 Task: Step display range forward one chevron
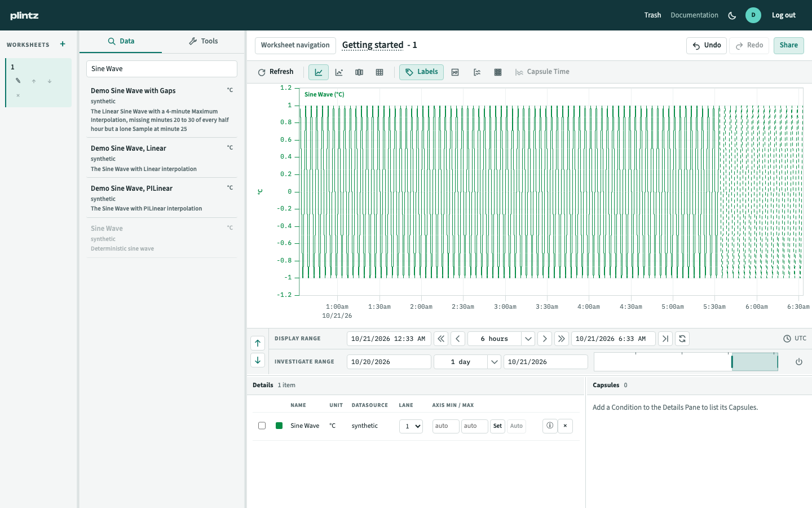pyautogui.click(x=545, y=339)
